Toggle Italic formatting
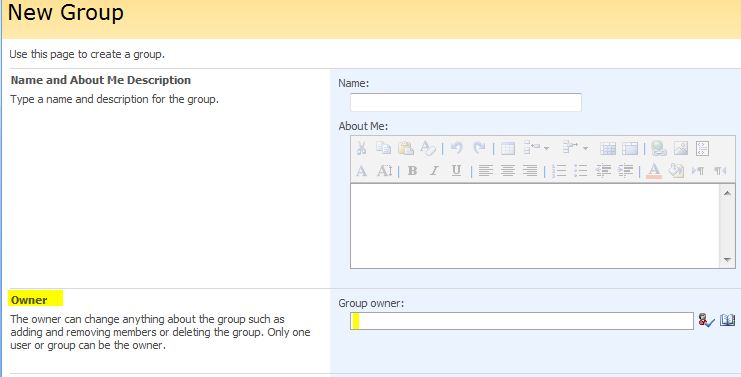This screenshot has width=741, height=377. point(434,171)
